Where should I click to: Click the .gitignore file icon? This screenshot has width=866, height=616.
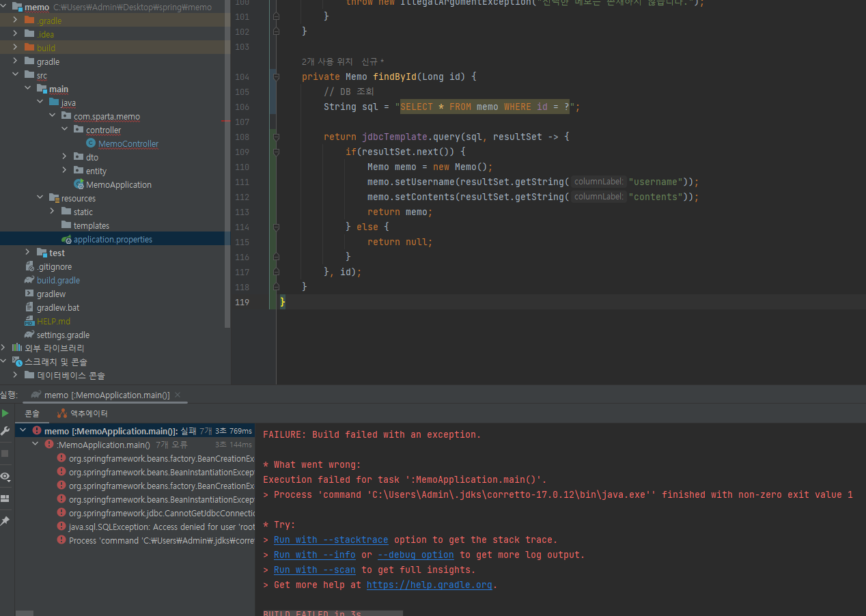point(29,266)
